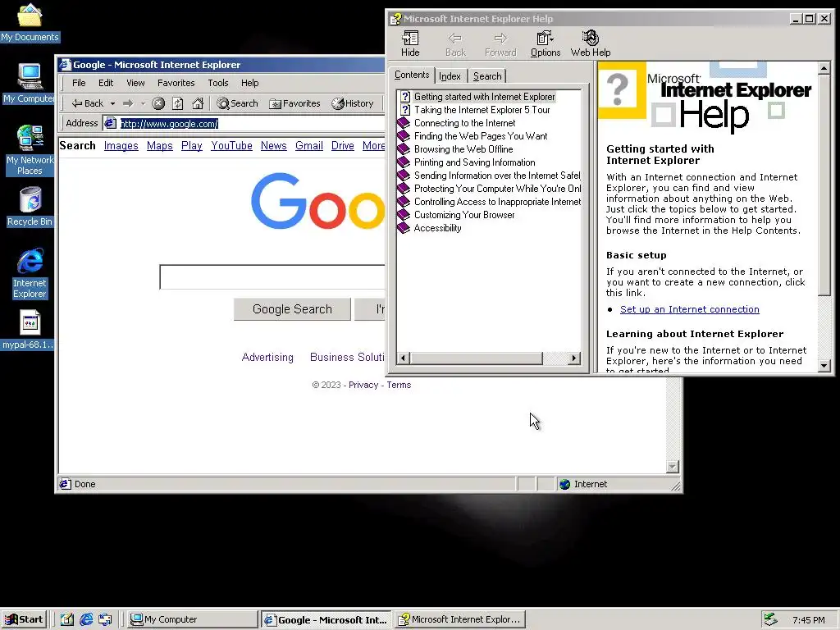Open the Options menu in Help window
This screenshot has width=840, height=630.
(x=545, y=43)
